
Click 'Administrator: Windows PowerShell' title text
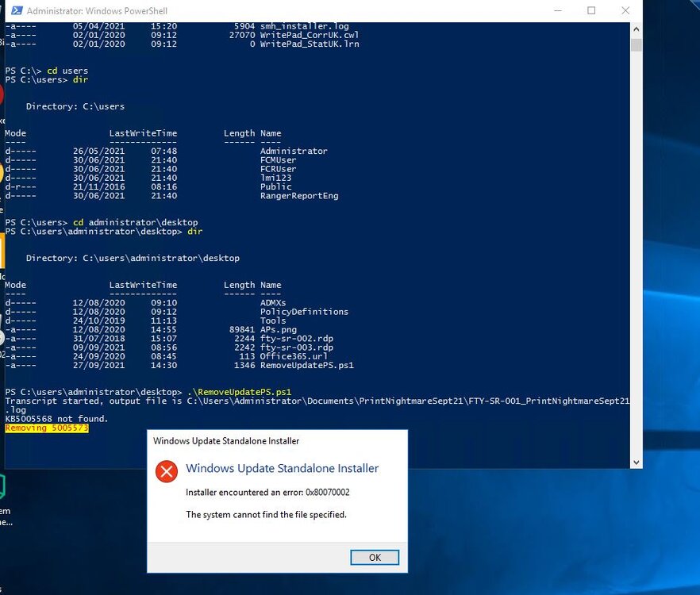(x=97, y=11)
